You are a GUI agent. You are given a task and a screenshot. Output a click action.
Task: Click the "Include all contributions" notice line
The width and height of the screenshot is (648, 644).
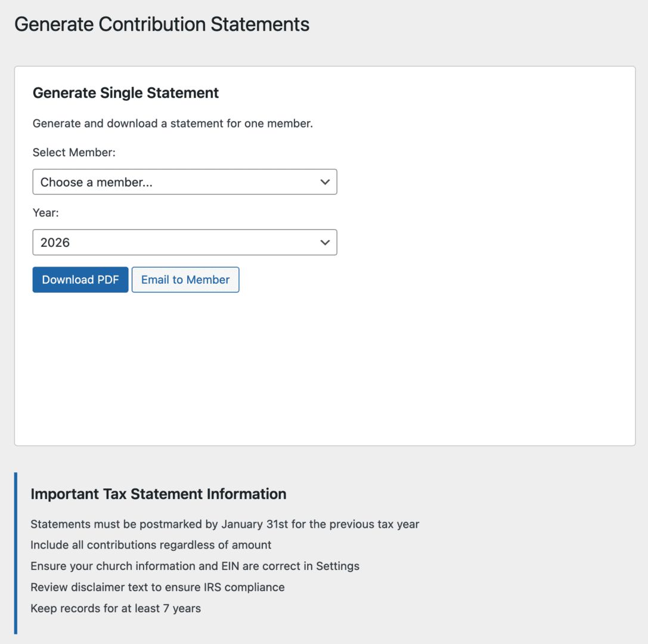pyautogui.click(x=151, y=545)
